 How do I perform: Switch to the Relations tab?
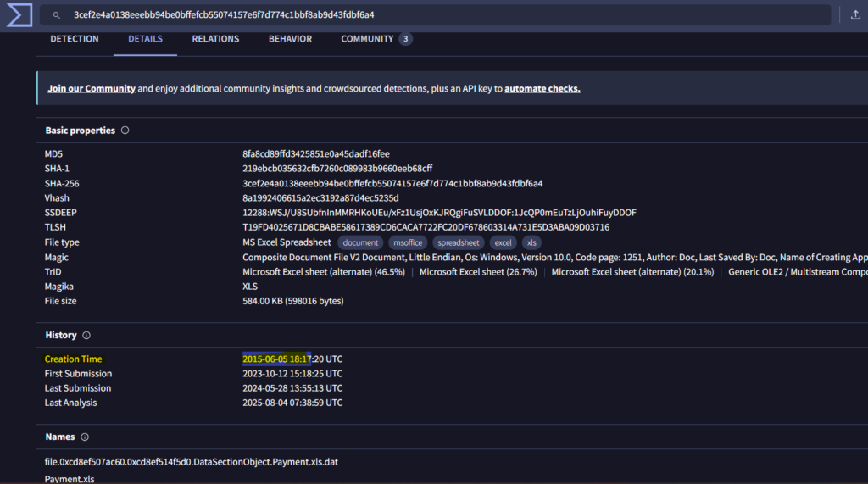tap(215, 39)
